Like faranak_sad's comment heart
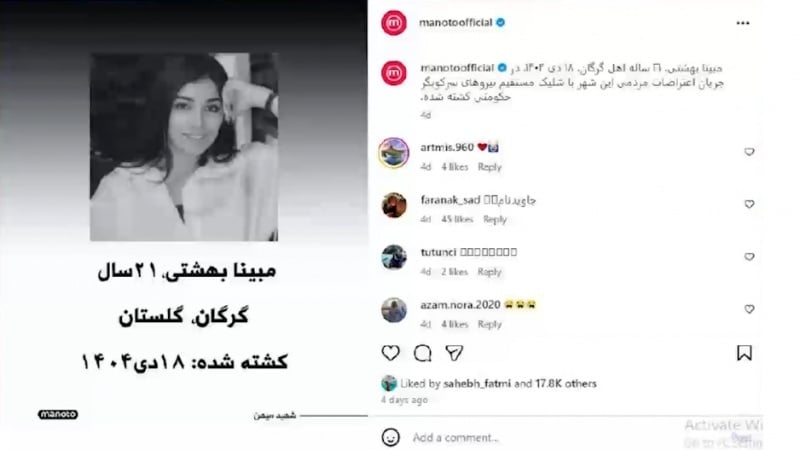This screenshot has height=450, width=800. pos(749,204)
